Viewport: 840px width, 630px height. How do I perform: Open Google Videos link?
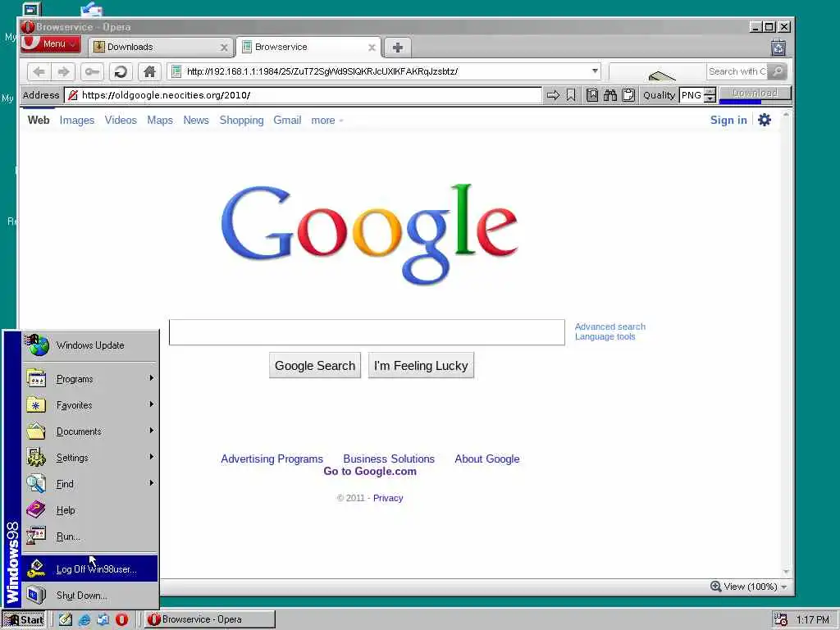121,121
